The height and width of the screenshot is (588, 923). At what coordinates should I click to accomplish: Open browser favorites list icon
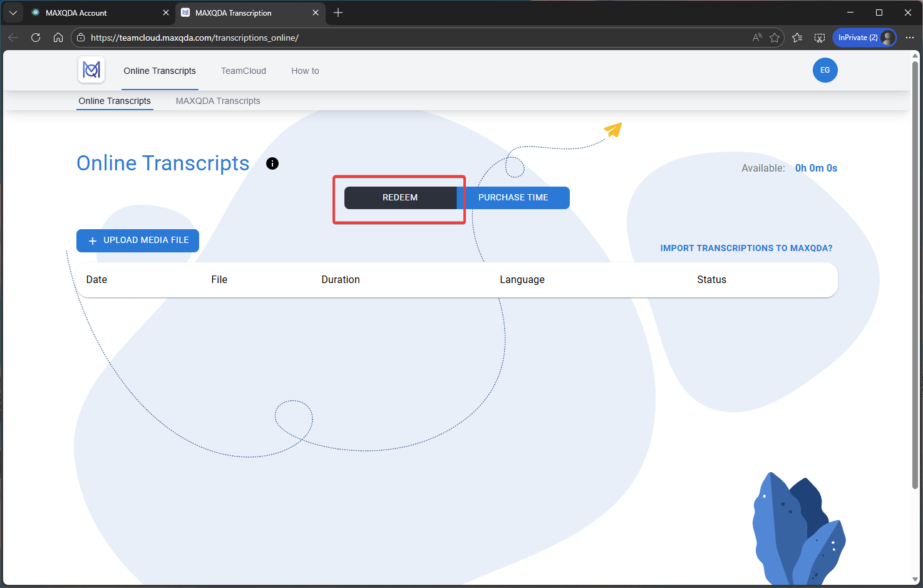pos(797,38)
